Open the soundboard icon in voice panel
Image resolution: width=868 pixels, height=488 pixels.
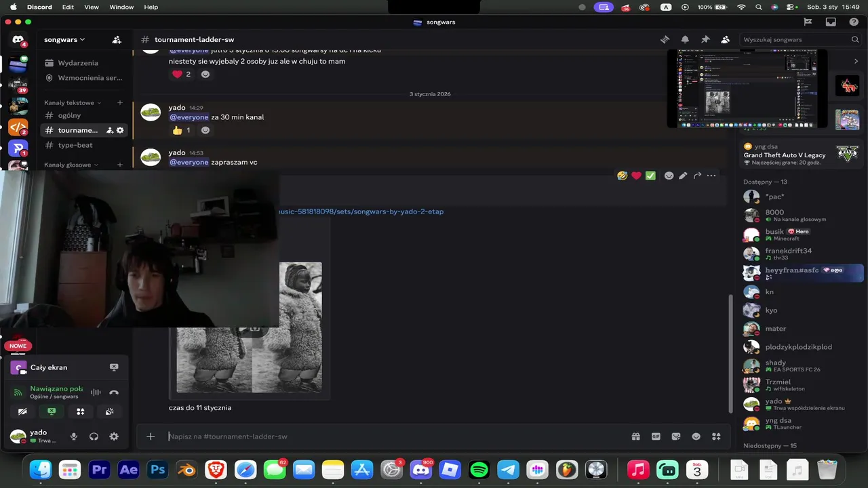coord(110,411)
